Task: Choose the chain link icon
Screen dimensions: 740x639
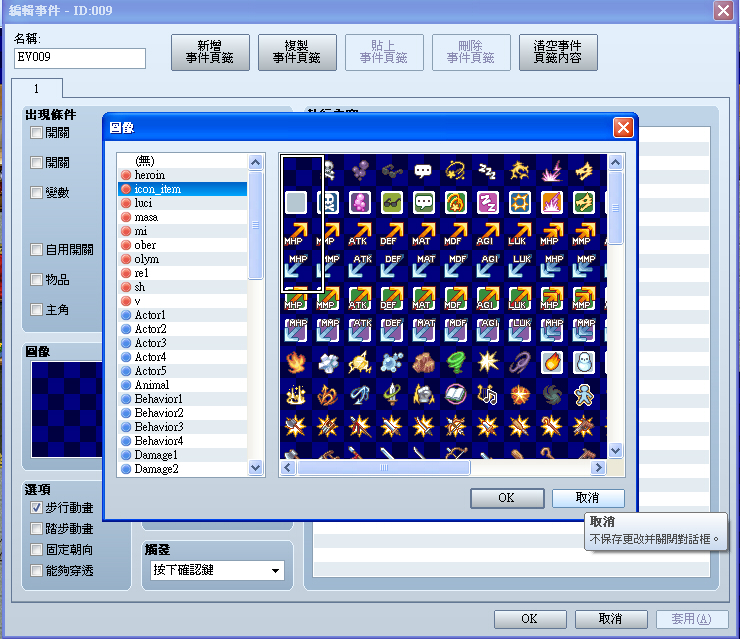Action: (x=519, y=362)
